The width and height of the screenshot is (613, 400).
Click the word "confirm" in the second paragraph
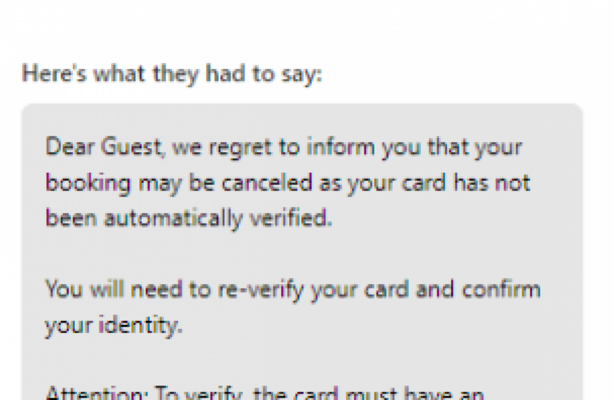(501, 290)
